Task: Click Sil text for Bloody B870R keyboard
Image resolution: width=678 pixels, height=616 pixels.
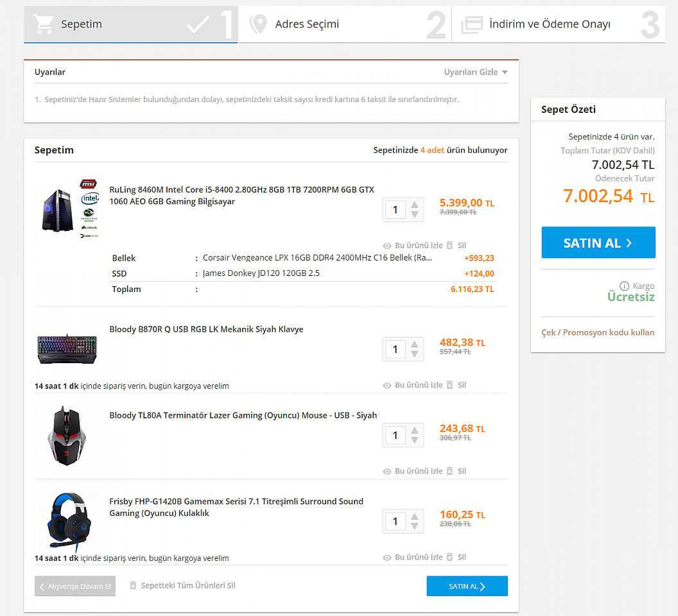Action: [x=462, y=385]
